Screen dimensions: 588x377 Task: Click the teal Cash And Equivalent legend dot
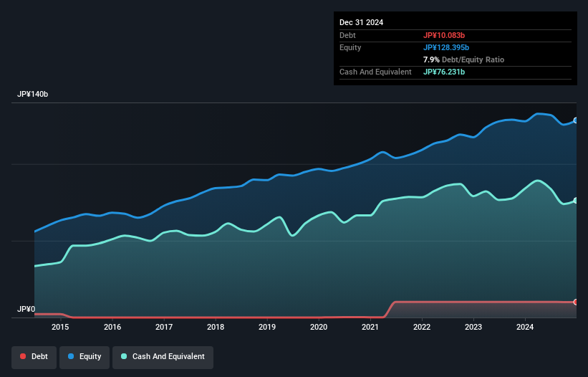(124, 356)
